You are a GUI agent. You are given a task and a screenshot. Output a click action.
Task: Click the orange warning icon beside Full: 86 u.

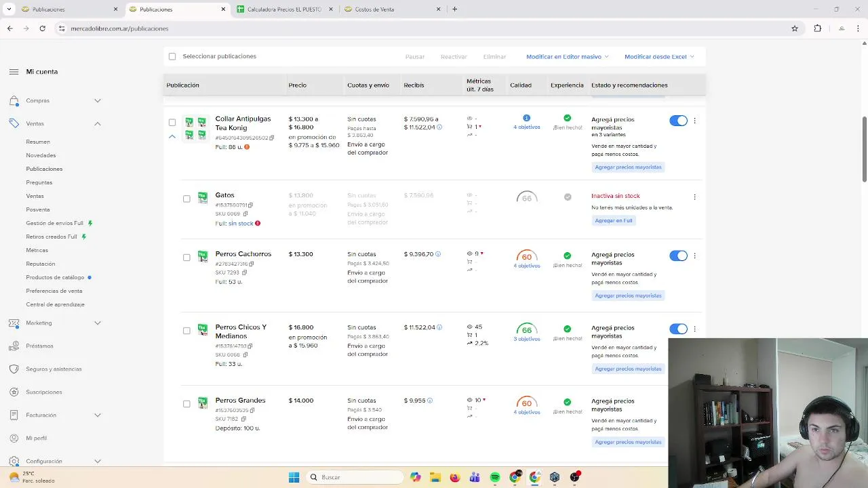(x=247, y=147)
